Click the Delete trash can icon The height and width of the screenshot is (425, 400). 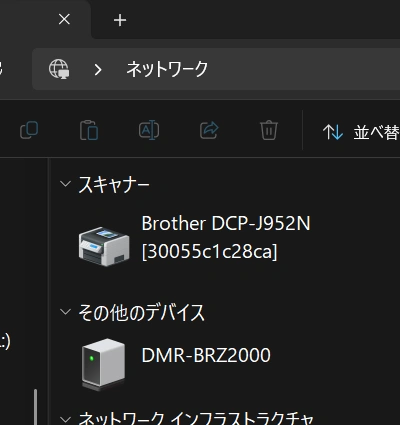(269, 130)
